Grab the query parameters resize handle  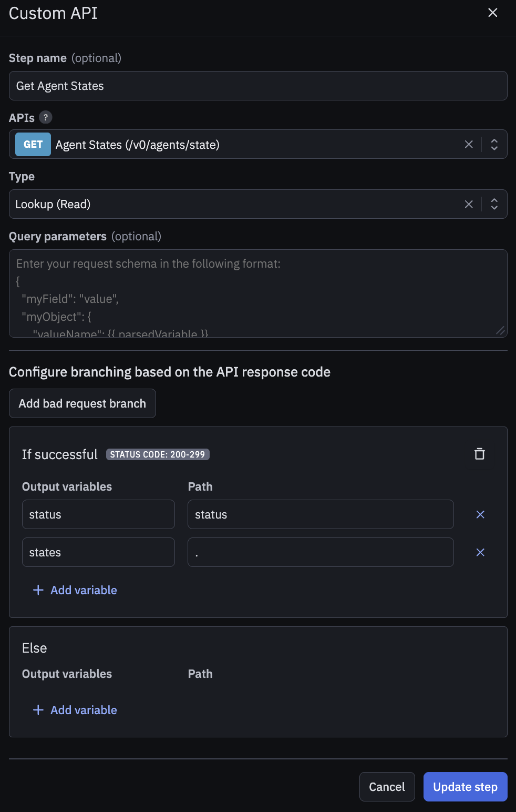point(500,331)
